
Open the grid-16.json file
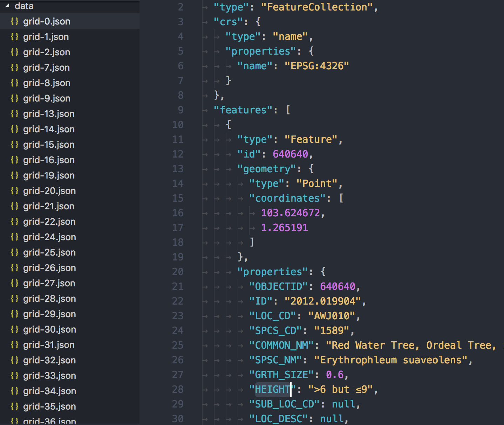49,160
